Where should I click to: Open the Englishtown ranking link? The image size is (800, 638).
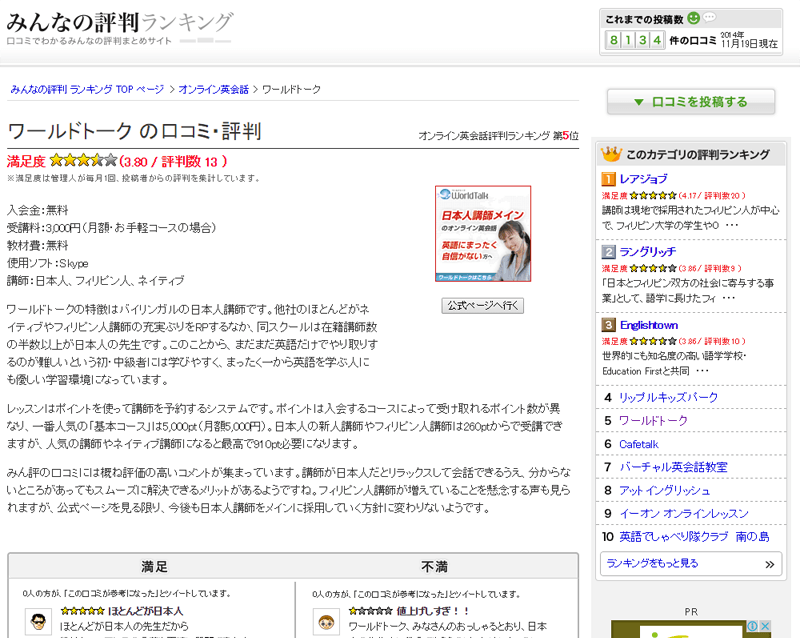pos(648,325)
